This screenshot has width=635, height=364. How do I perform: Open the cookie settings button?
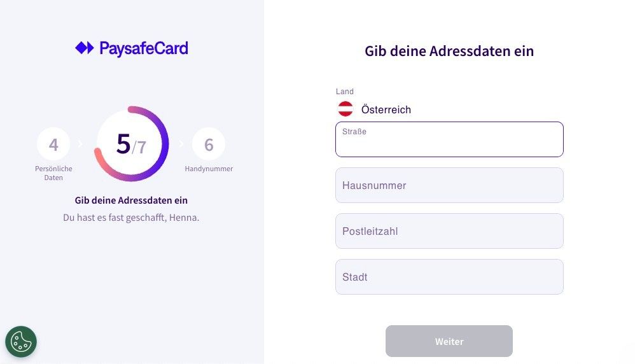coord(21,342)
